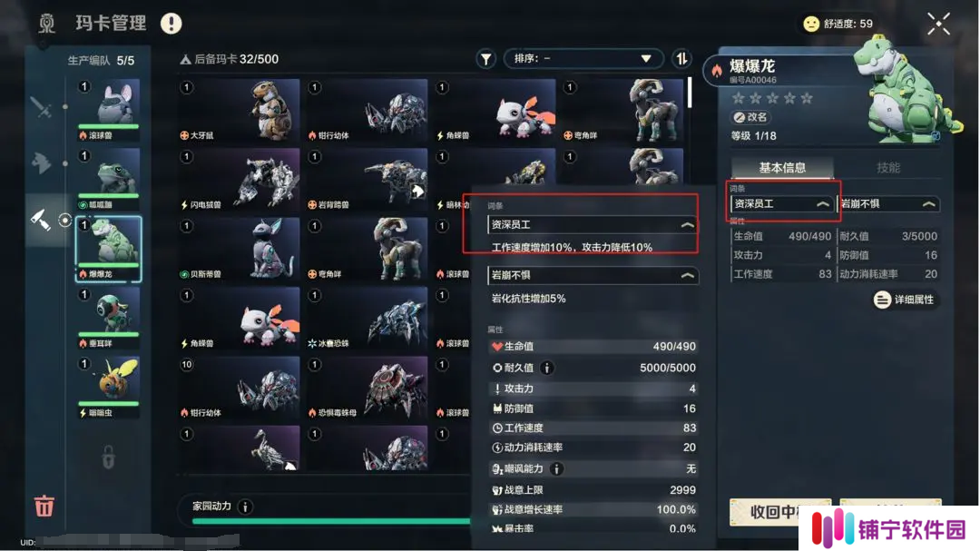Select the 大牙鼠 thumbnail in reserve list
Screen dimensions: 980x551
point(239,110)
